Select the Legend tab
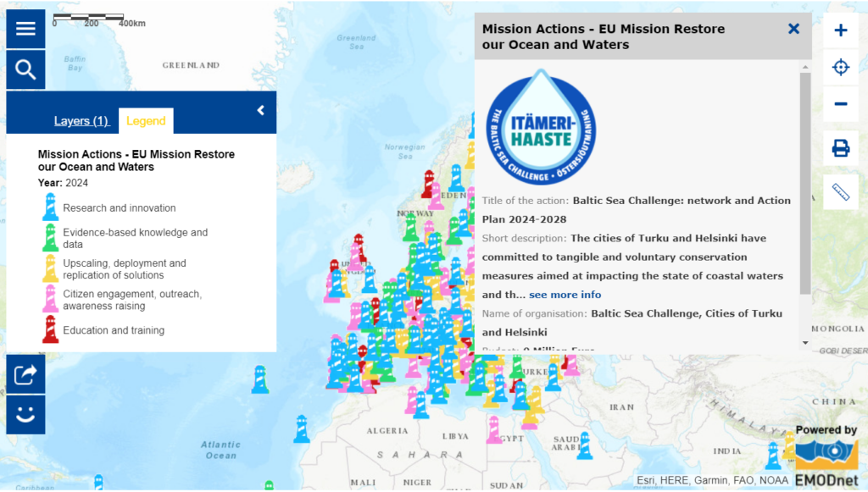868x492 pixels. tap(146, 120)
